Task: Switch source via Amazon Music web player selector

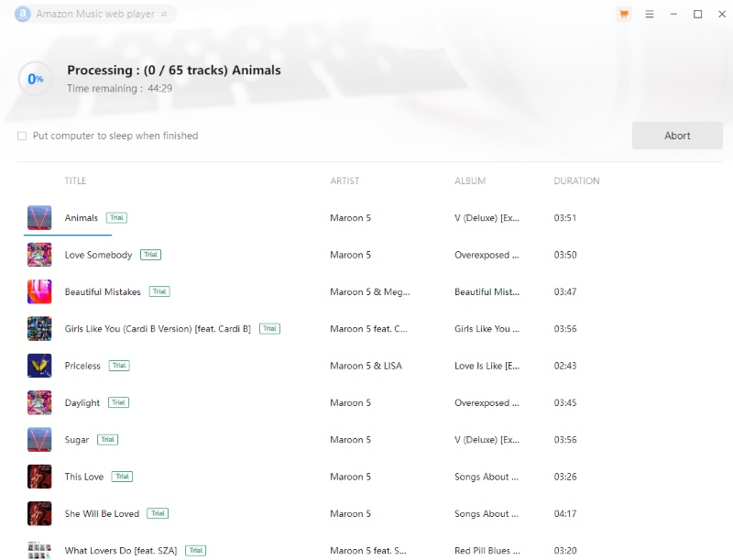Action: pyautogui.click(x=96, y=14)
